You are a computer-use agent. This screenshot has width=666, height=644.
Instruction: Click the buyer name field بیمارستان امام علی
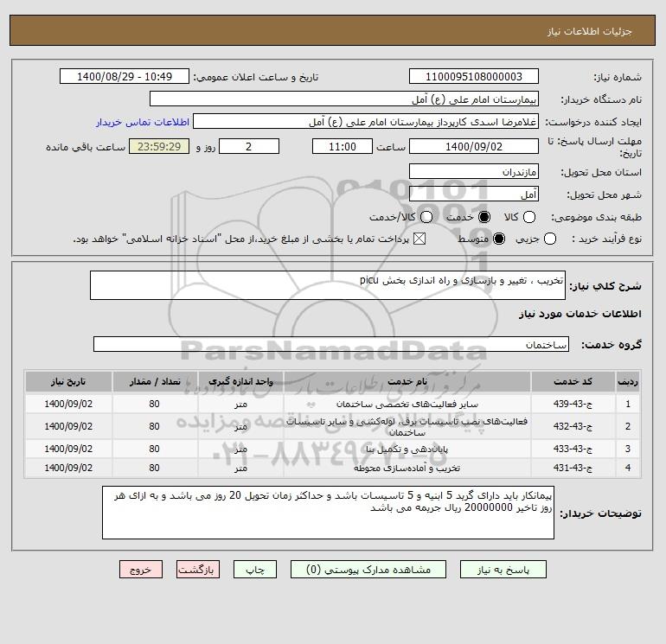[x=344, y=99]
